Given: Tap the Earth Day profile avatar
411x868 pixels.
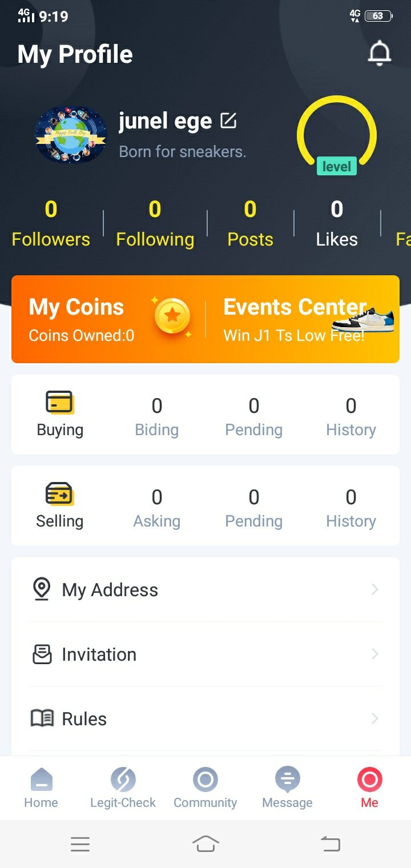Looking at the screenshot, I should (71, 135).
